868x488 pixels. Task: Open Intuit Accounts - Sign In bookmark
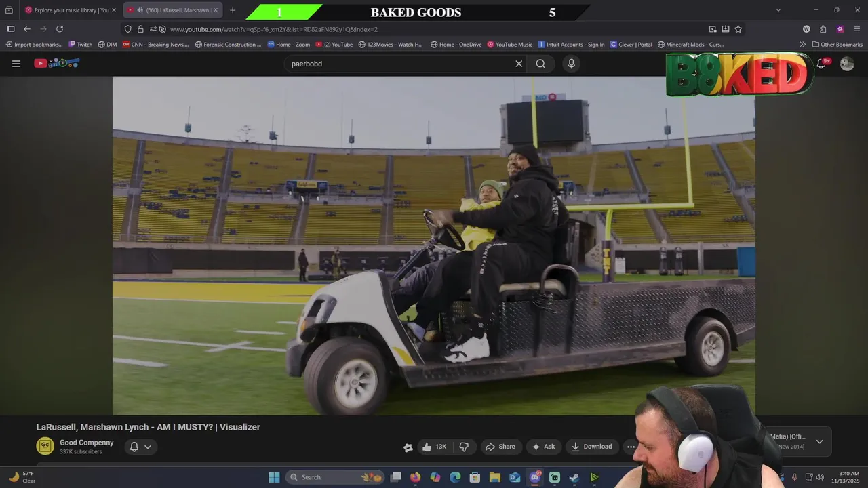[x=571, y=45]
